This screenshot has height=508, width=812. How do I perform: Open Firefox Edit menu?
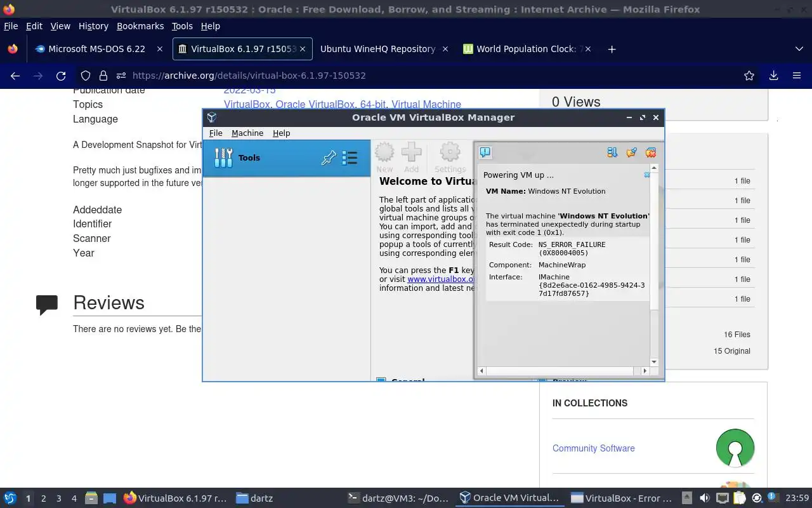34,26
